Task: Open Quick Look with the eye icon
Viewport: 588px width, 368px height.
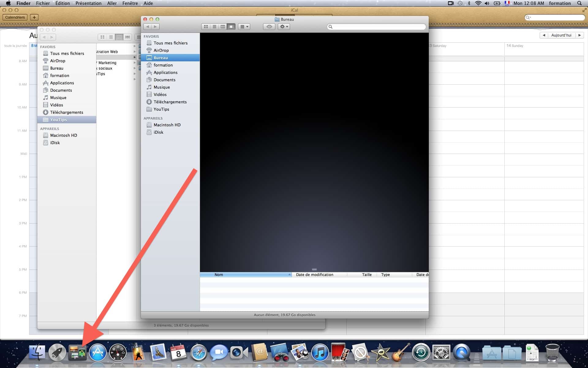Action: 269,27
